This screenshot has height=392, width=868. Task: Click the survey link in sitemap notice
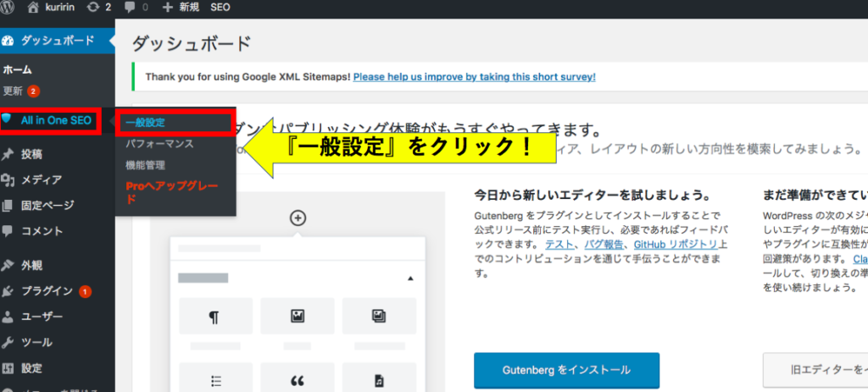coord(475,77)
